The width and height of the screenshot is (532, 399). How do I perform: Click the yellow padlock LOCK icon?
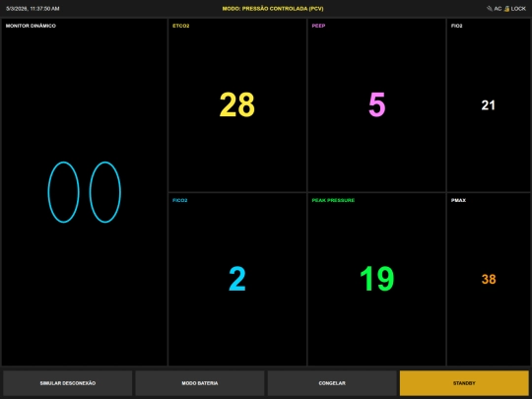click(x=506, y=9)
